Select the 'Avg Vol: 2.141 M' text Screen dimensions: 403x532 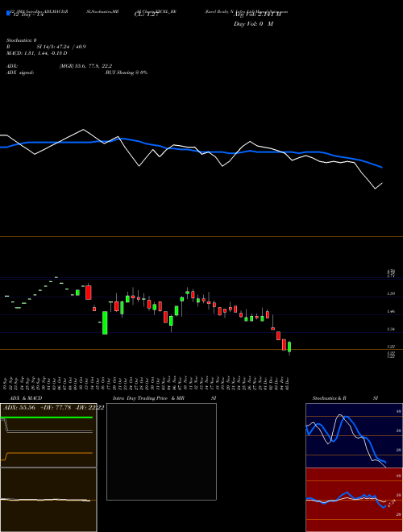257,15
